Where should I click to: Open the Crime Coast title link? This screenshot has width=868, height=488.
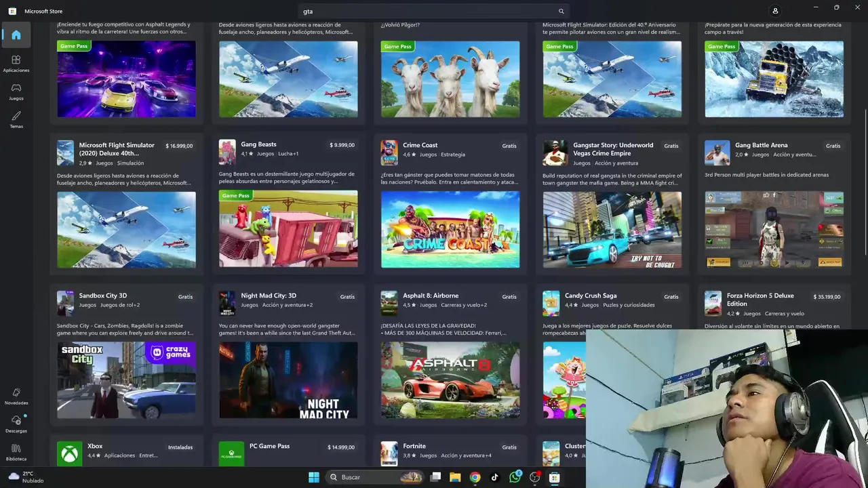(420, 145)
